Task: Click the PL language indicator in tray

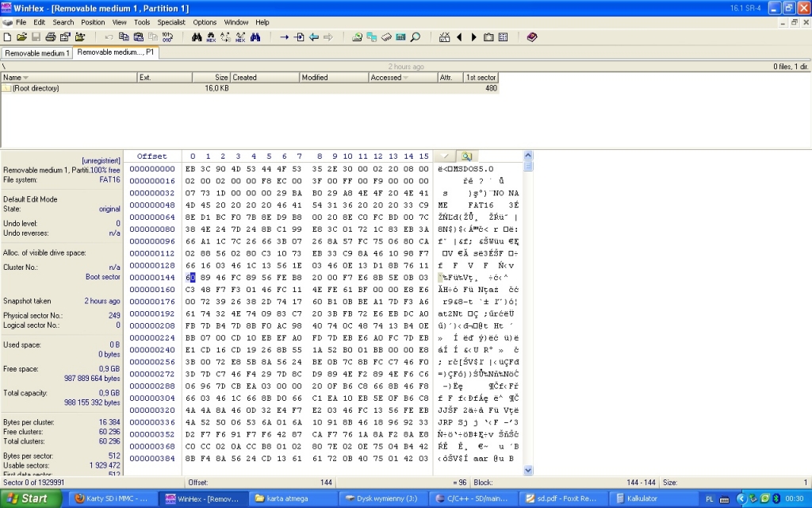Action: tap(710, 499)
